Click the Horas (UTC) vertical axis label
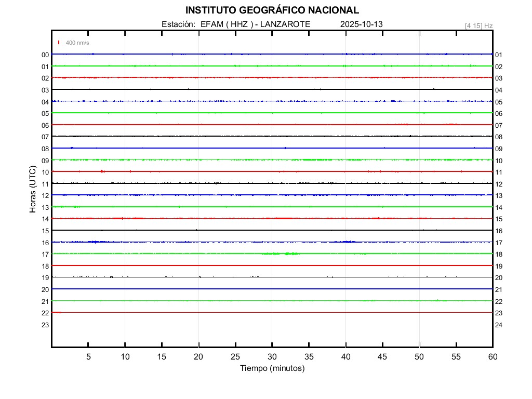This screenshot has width=532, height=399. (x=33, y=189)
